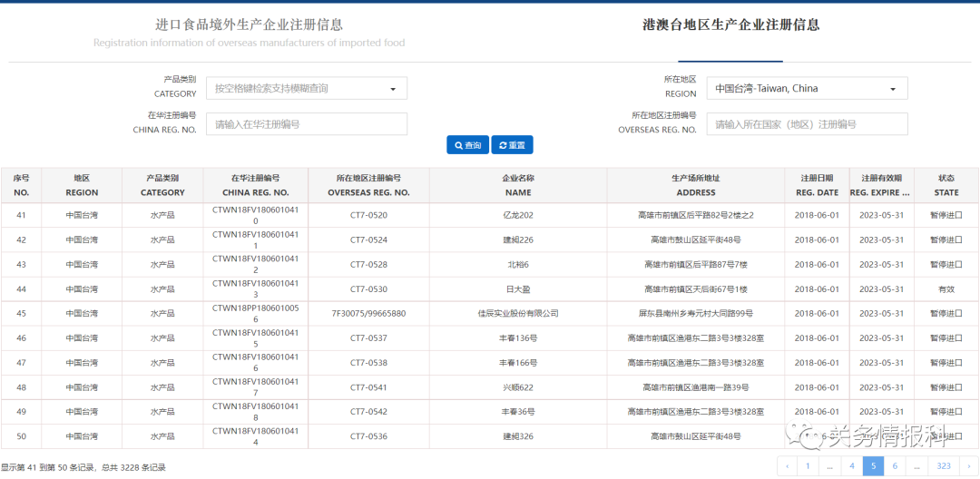
Task: Focus the OVERSEAS REG. NO. input field
Action: 807,124
